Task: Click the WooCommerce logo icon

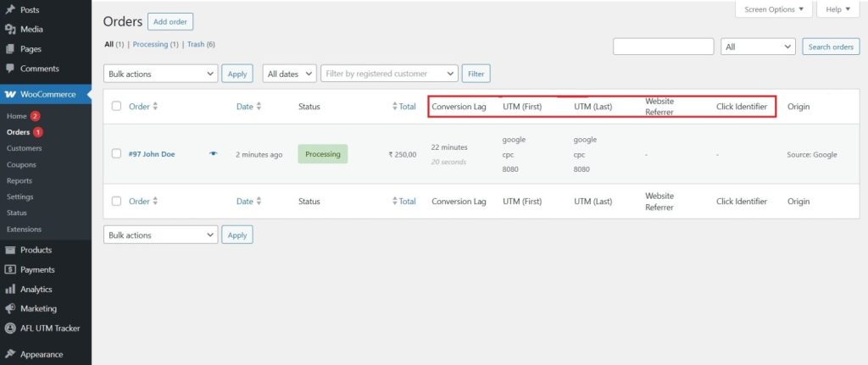Action: point(10,95)
